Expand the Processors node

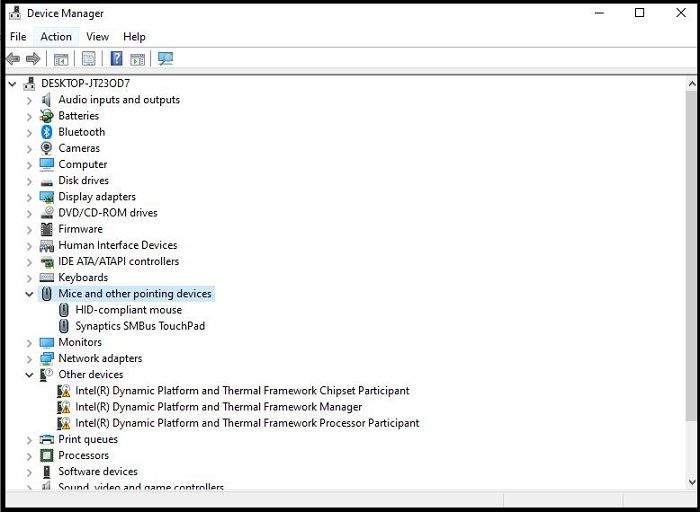click(29, 456)
